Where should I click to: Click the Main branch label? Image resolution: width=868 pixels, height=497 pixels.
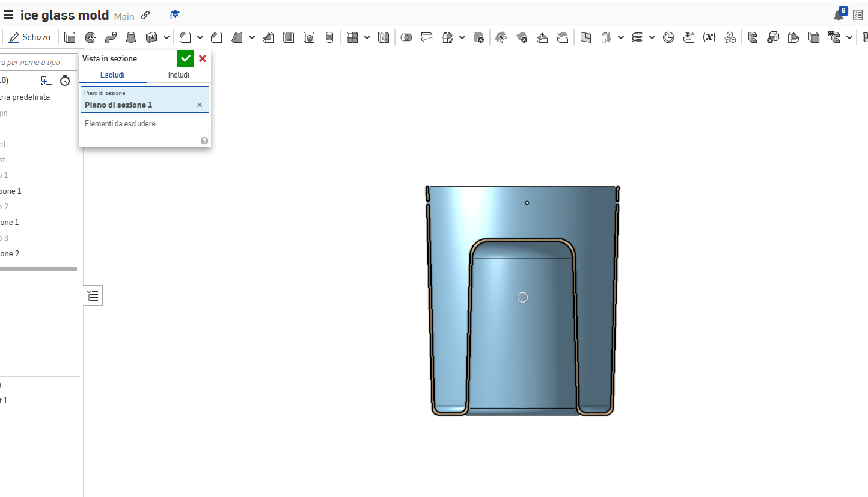pyautogui.click(x=124, y=16)
